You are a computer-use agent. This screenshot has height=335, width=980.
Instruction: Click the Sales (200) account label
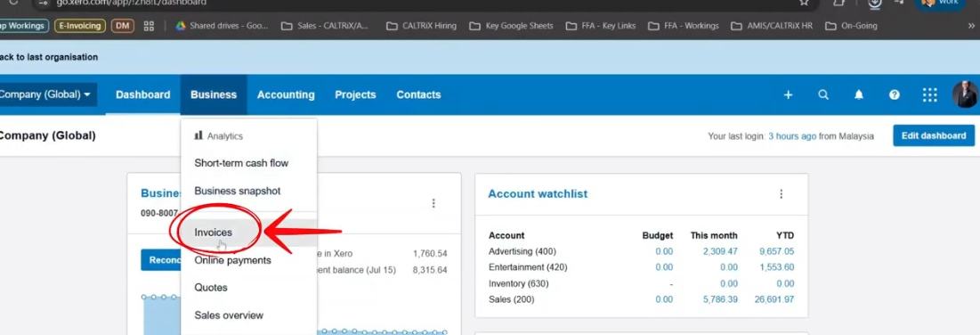tap(511, 300)
